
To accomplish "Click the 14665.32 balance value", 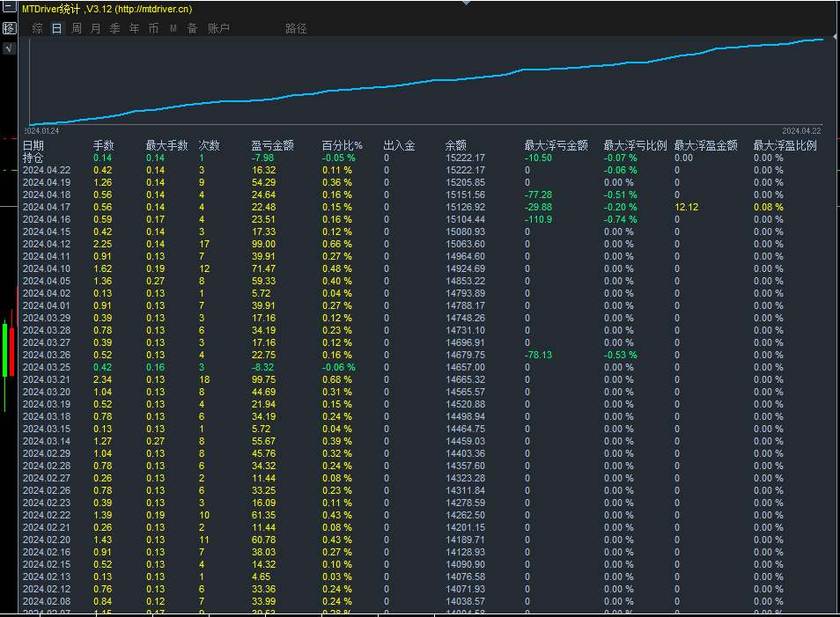I will tap(465, 379).
